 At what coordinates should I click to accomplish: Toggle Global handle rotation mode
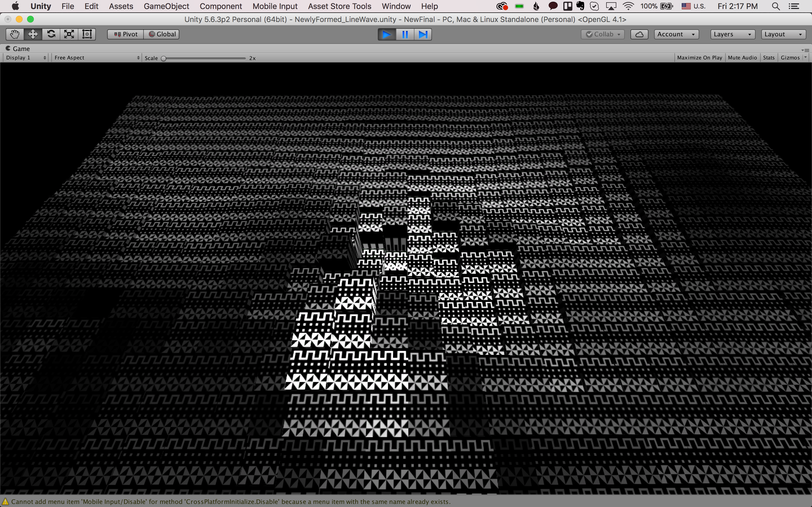pyautogui.click(x=162, y=34)
